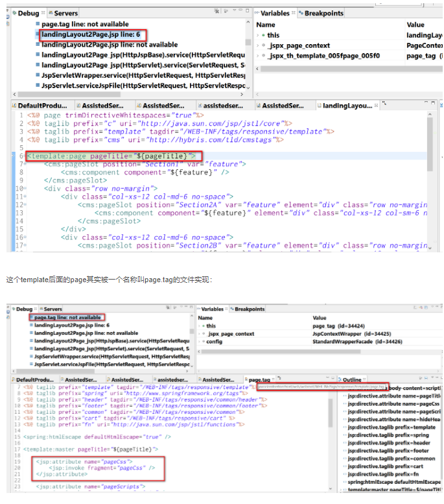The image size is (444, 504).
Task: Click horizontal scrollbar thumb in first Debug view
Action: tap(69, 95)
